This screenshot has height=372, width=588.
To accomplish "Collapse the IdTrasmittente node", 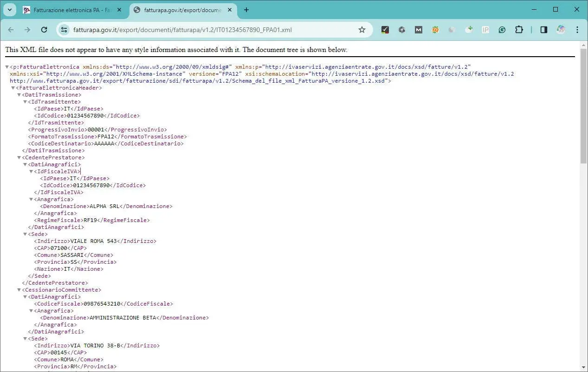I will tap(25, 102).
